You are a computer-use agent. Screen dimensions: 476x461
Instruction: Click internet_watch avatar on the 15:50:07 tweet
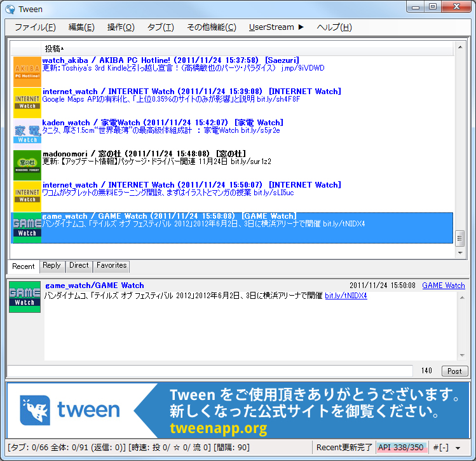pyautogui.click(x=27, y=196)
